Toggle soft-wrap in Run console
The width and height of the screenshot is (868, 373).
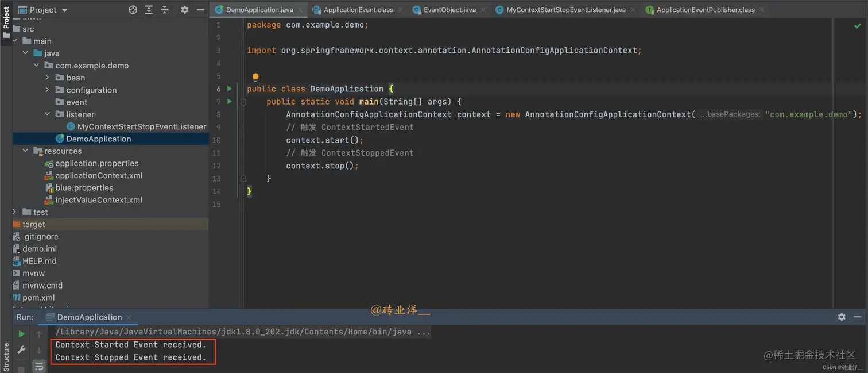pyautogui.click(x=39, y=366)
